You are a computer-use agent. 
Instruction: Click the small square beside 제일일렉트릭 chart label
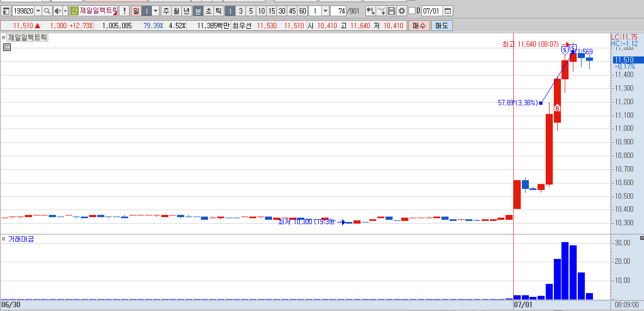click(3, 37)
